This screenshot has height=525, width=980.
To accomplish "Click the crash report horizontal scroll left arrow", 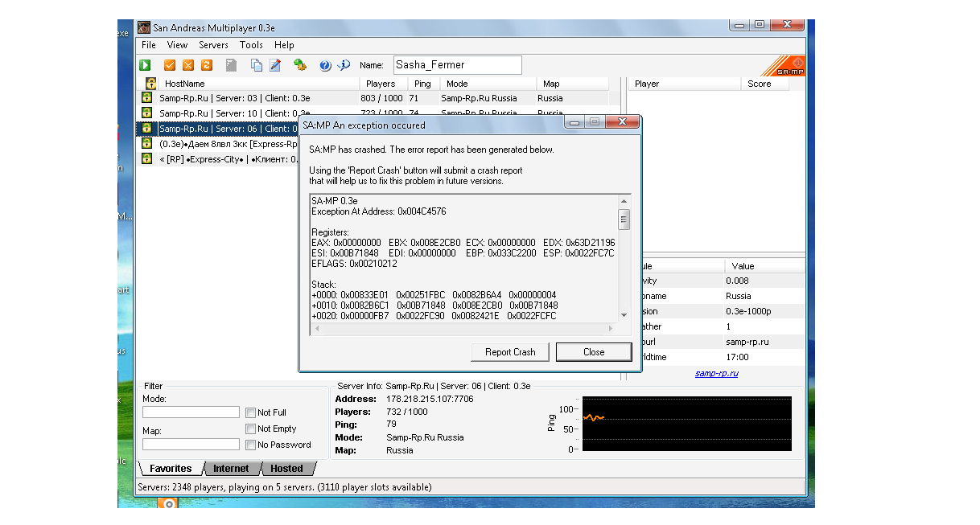I will pyautogui.click(x=316, y=328).
